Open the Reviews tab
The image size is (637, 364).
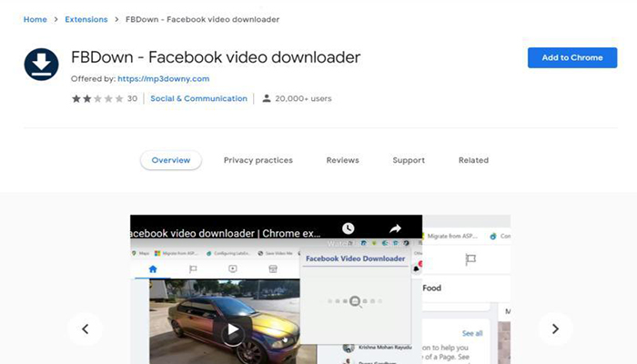tap(342, 160)
